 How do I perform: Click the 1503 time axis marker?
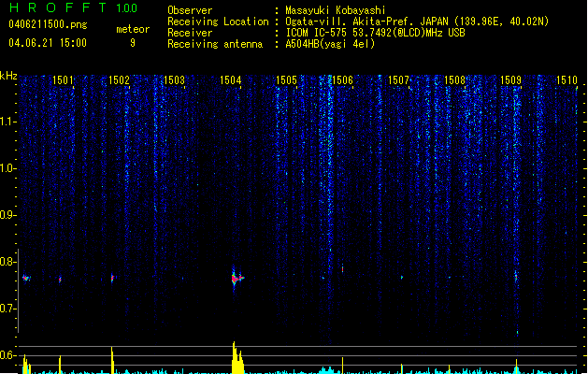click(x=175, y=80)
